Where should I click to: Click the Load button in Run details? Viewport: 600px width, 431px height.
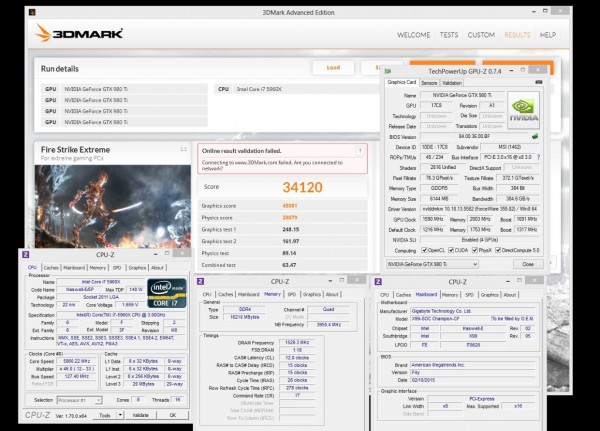333,68
